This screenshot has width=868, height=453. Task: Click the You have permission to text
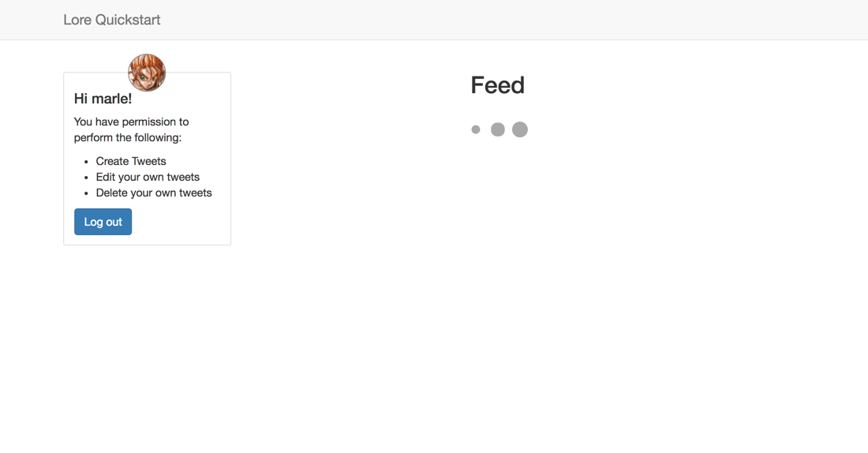pyautogui.click(x=131, y=122)
